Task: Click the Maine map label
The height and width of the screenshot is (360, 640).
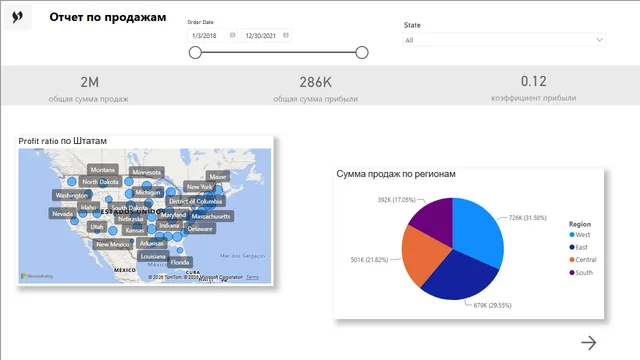Action: pyautogui.click(x=218, y=177)
